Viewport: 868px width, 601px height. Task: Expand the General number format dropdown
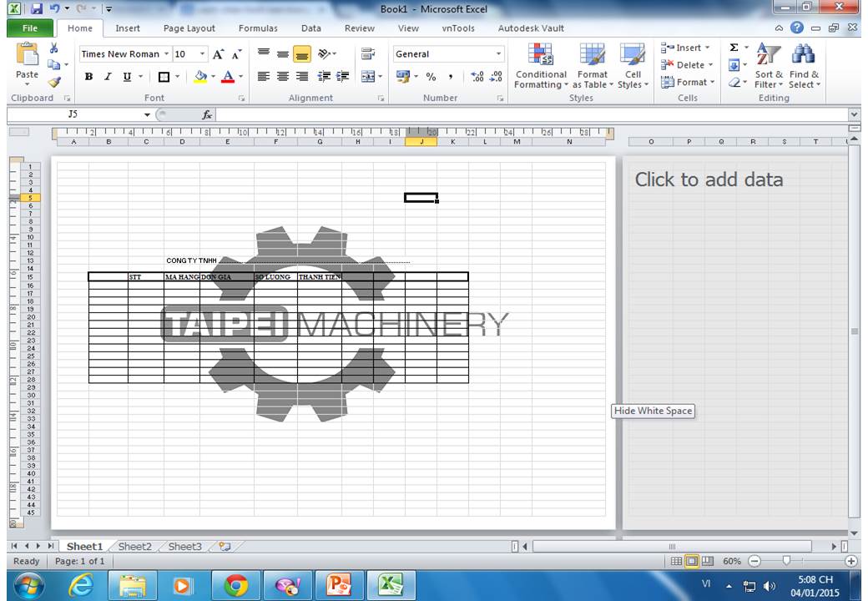[499, 54]
